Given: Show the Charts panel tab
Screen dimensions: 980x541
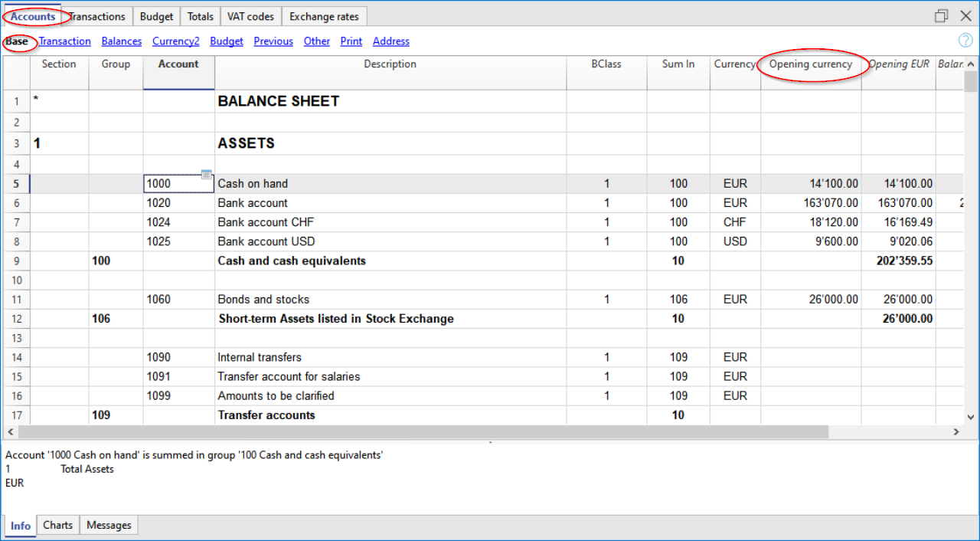Looking at the screenshot, I should pyautogui.click(x=58, y=525).
